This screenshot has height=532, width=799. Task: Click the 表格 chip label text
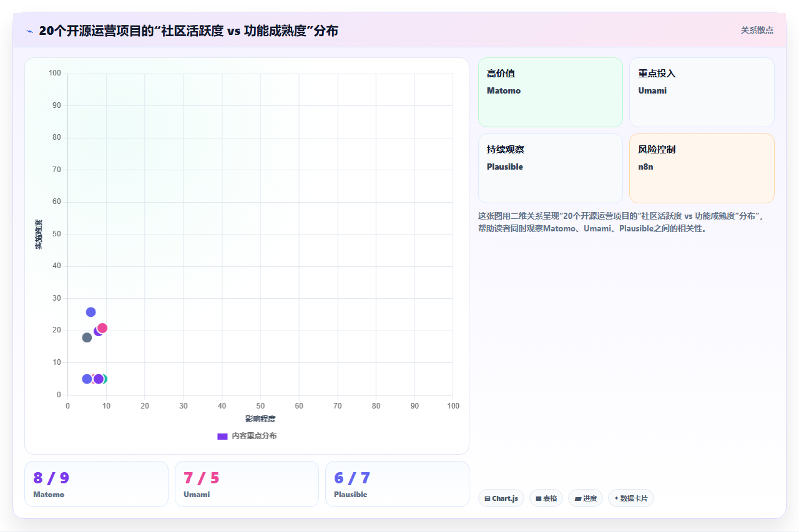coord(550,498)
